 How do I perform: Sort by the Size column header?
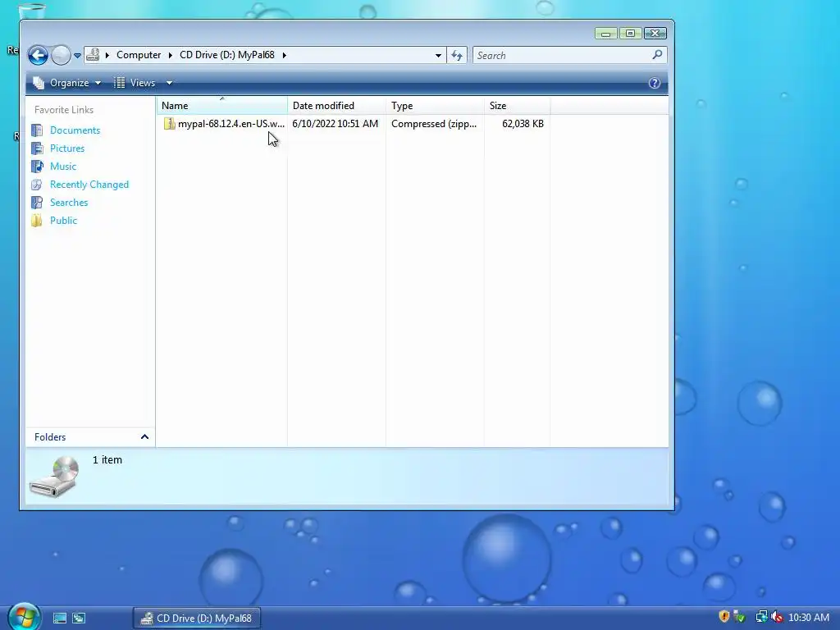(x=517, y=106)
